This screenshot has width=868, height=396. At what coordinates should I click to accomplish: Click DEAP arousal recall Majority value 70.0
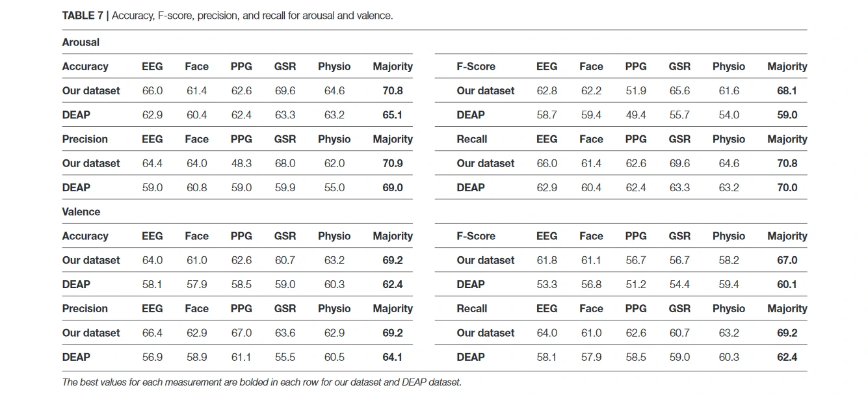pos(787,187)
